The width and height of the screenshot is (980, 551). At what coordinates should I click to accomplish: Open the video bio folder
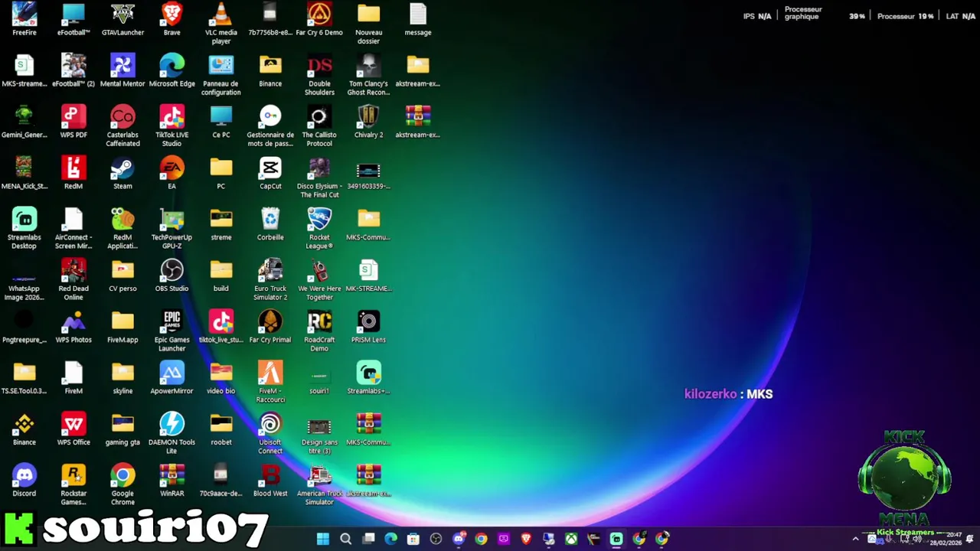pyautogui.click(x=221, y=379)
